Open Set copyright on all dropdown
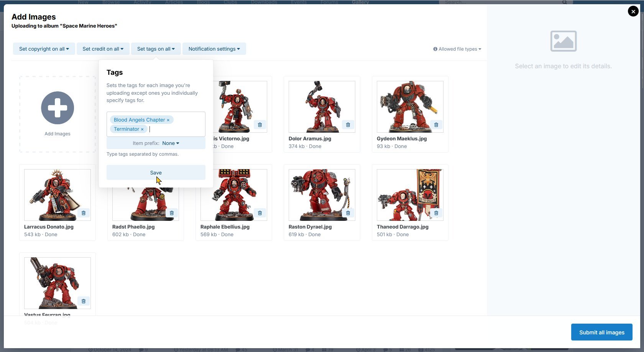 click(44, 49)
